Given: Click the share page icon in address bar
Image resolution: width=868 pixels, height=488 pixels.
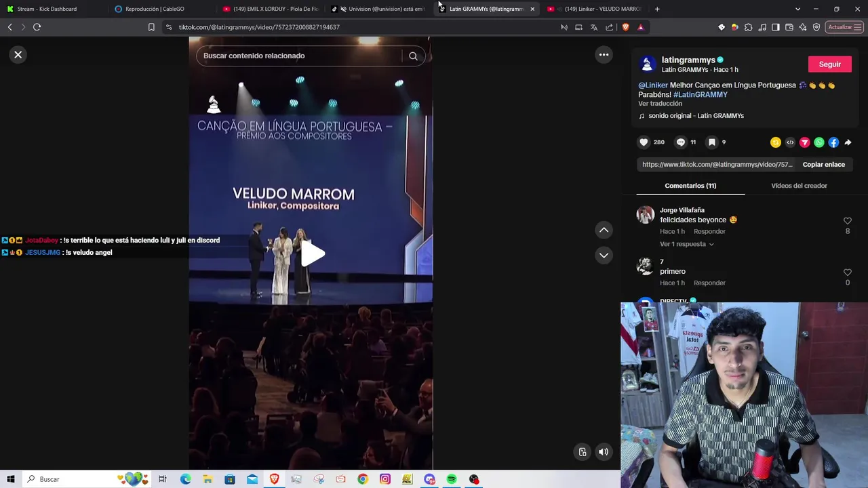Looking at the screenshot, I should pyautogui.click(x=609, y=27).
